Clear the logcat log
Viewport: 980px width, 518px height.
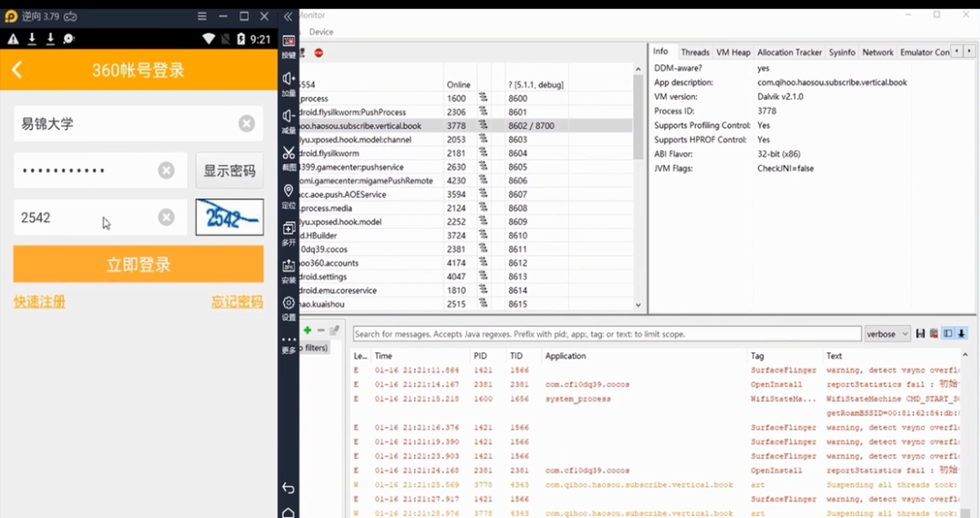click(934, 334)
